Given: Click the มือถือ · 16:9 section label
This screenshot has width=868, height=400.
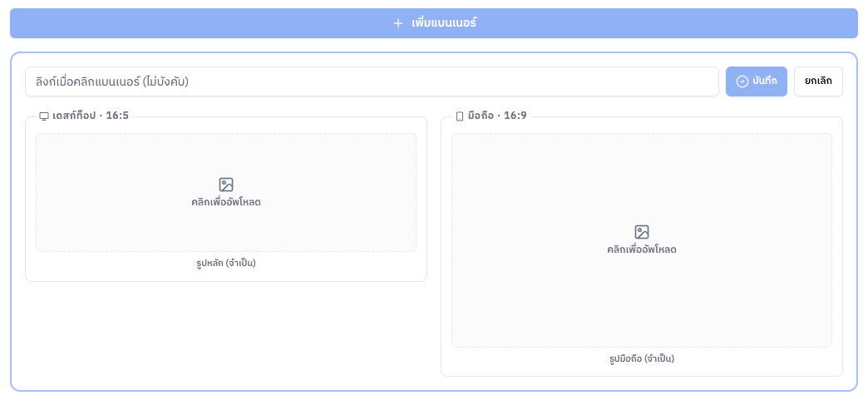Looking at the screenshot, I should (x=491, y=116).
